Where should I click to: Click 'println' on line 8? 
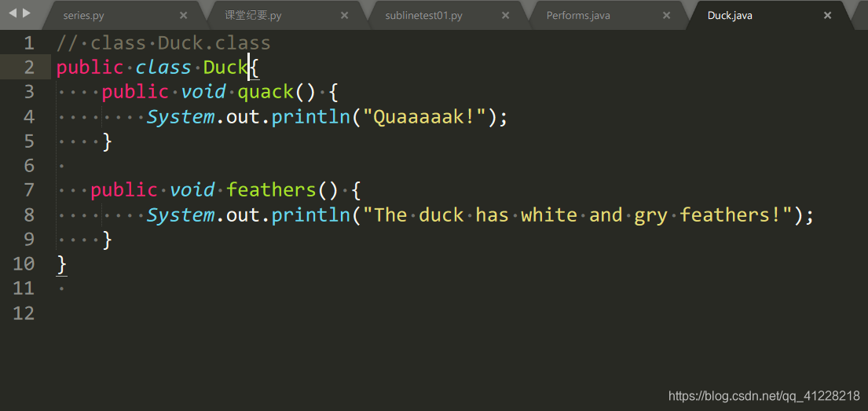[310, 215]
